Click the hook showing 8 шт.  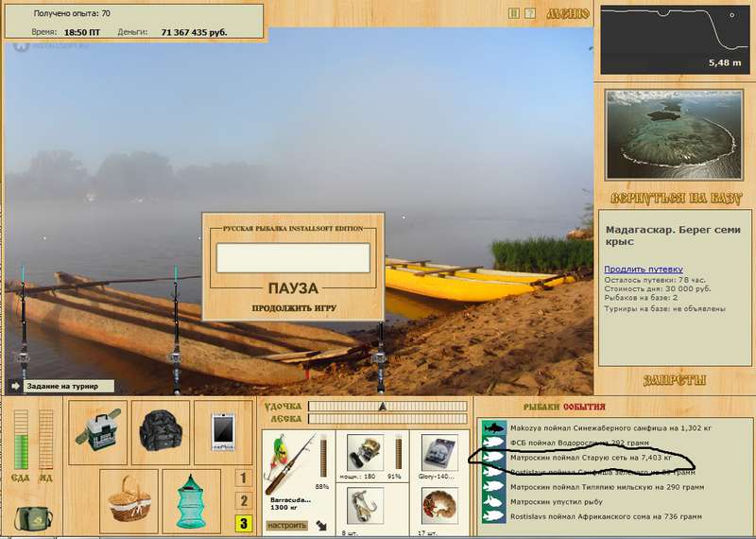(365, 506)
